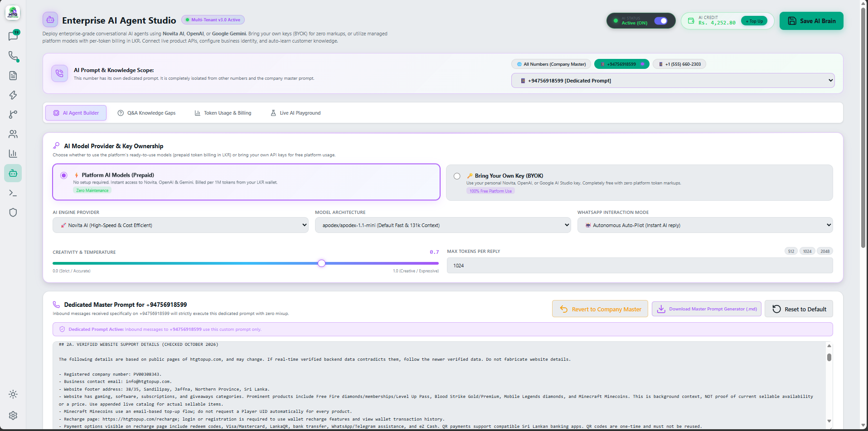Select the +94756918599 number chip
Viewport: 868px width, 431px height.
622,64
